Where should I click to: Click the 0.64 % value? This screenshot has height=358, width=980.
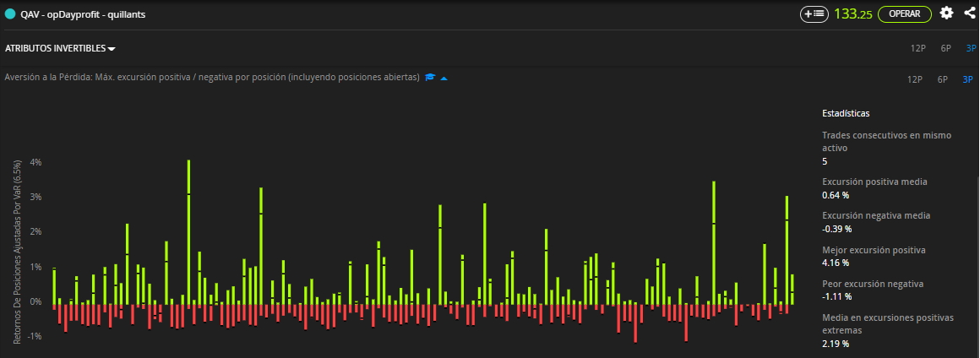835,195
